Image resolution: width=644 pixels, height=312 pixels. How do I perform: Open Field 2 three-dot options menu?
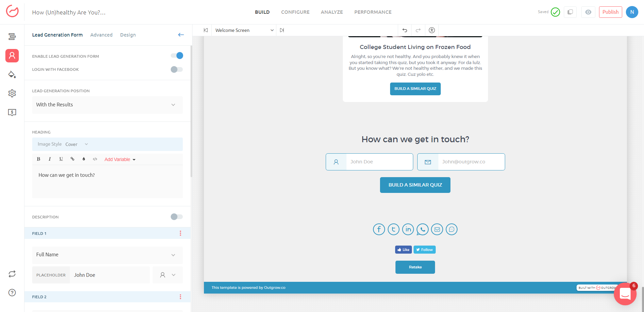(180, 297)
